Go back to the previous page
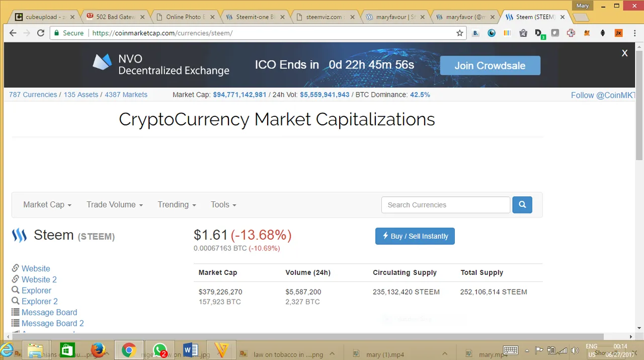Screen dimensions: 644x360 (x=13, y=33)
